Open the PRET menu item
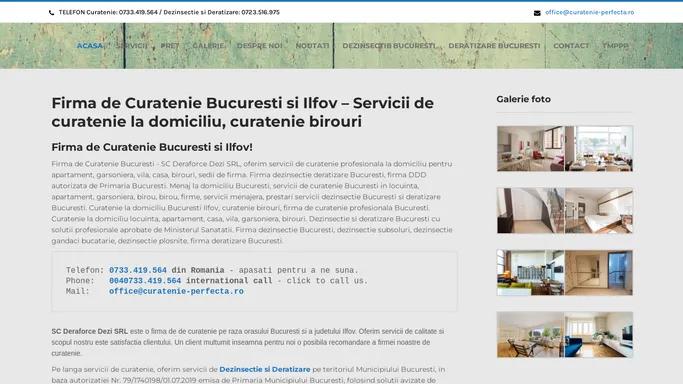This screenshot has height=384, width=683. pos(170,46)
